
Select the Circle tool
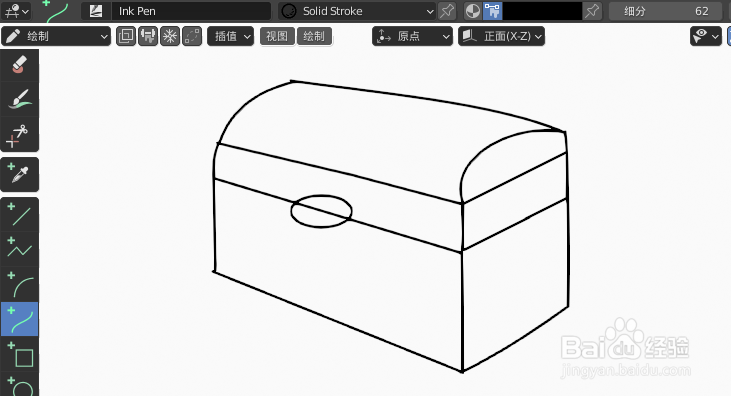coord(20,384)
